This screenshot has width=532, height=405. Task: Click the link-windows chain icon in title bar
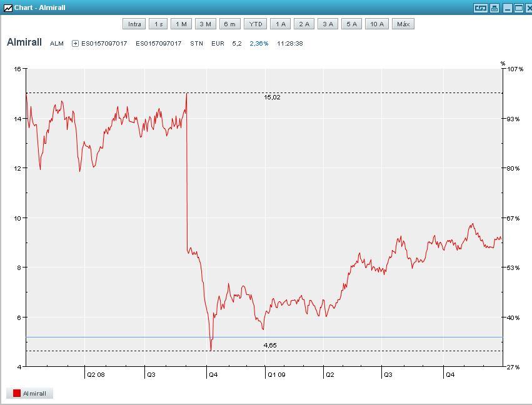pos(481,7)
